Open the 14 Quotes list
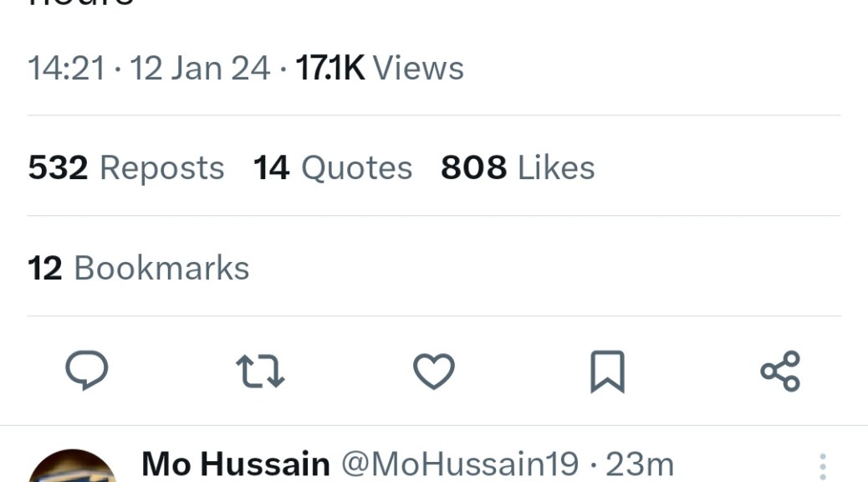The width and height of the screenshot is (868, 482). point(333,168)
